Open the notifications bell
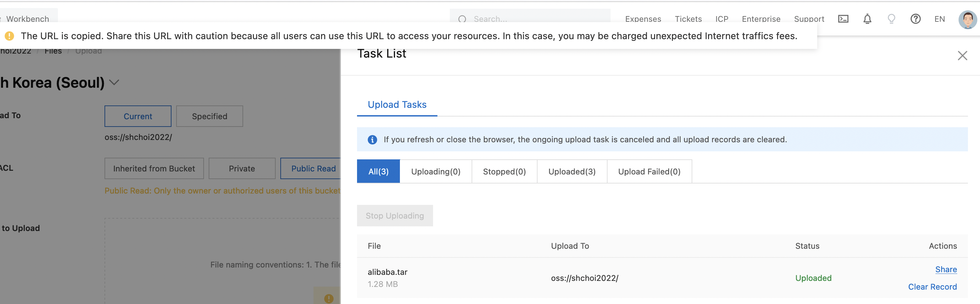980x304 pixels. pos(867,19)
